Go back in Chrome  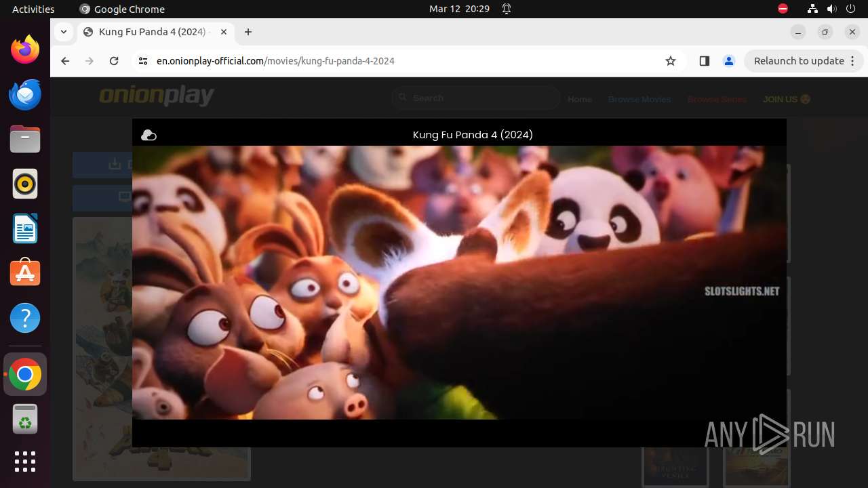(x=65, y=61)
